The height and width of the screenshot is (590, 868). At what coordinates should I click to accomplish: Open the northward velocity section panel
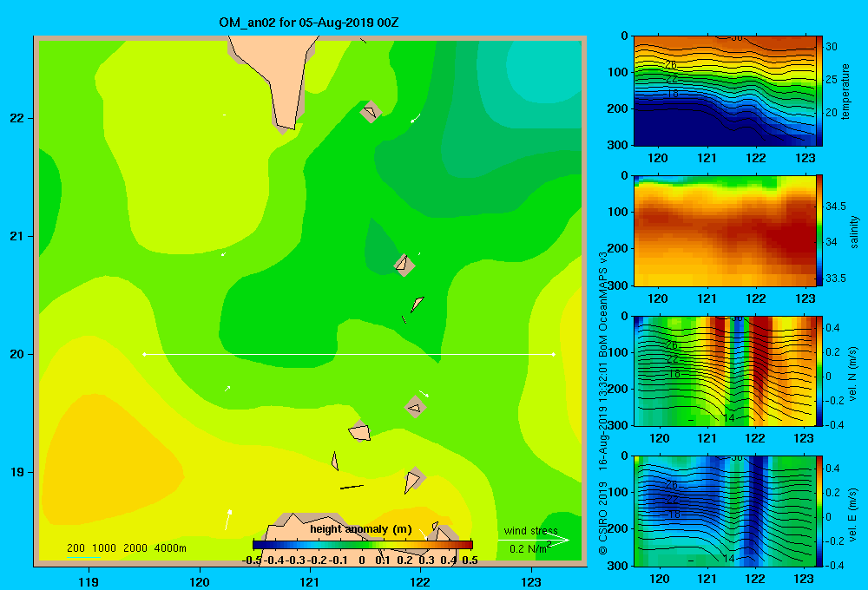point(725,370)
